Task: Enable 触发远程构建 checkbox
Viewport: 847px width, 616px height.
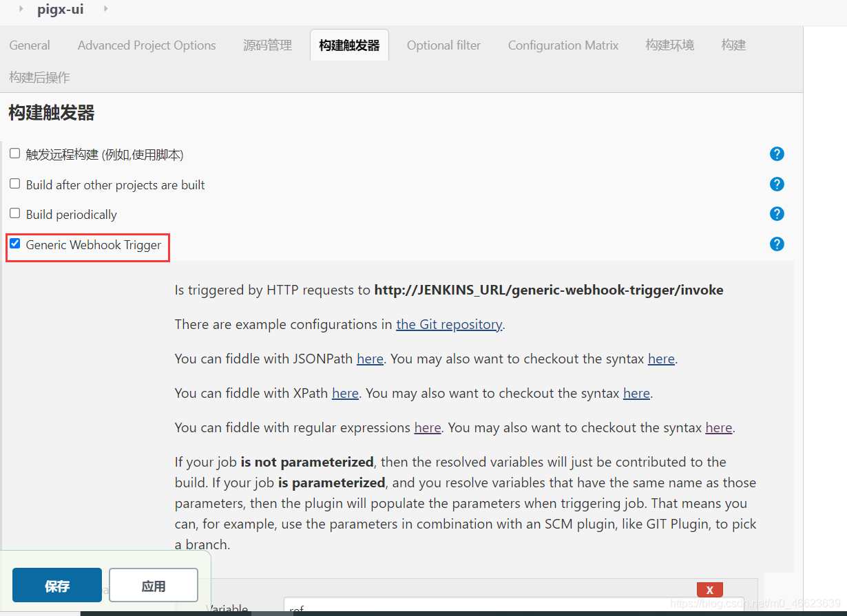Action: (x=14, y=153)
